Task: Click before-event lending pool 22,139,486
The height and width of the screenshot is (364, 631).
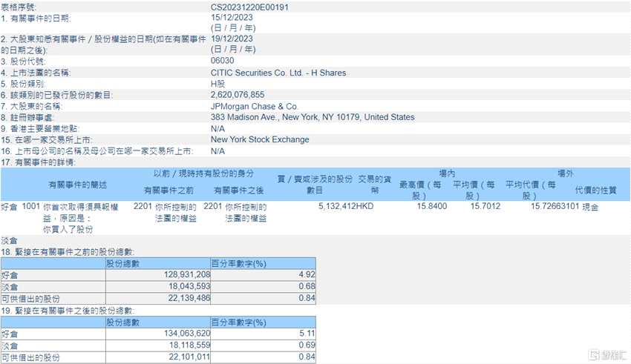Action: coord(189,298)
